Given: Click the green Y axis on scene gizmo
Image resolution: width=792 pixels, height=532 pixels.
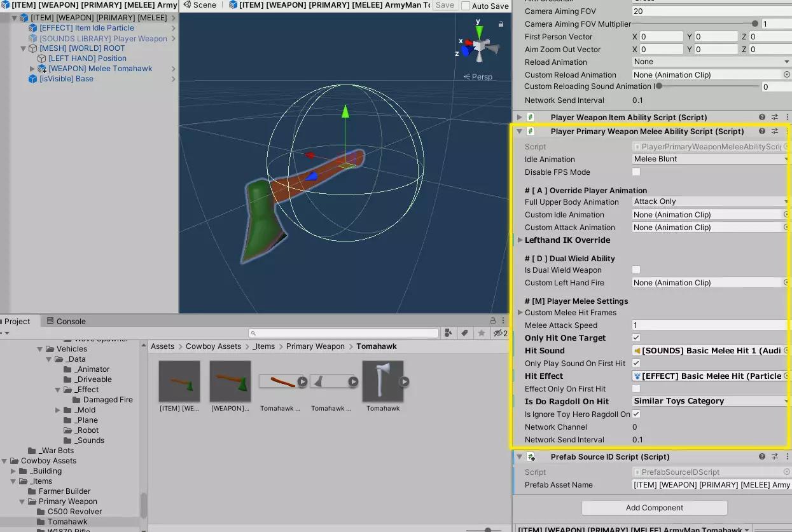Looking at the screenshot, I should (x=478, y=31).
